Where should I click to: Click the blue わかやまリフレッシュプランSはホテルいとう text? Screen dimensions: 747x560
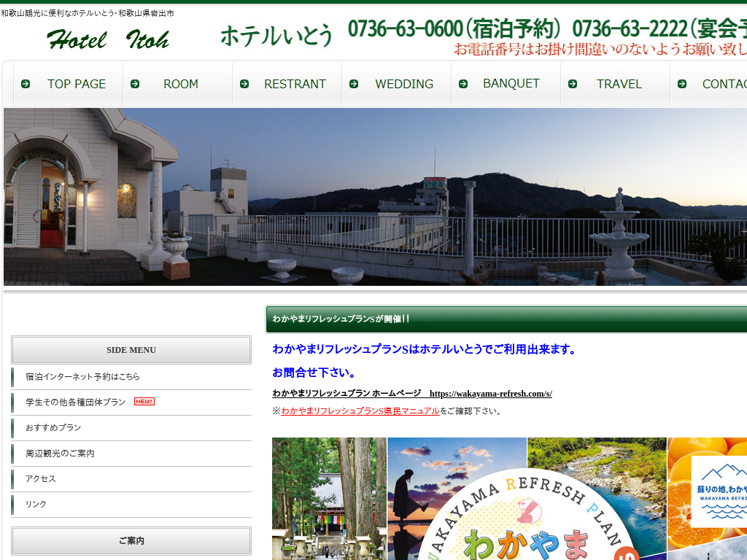425,349
